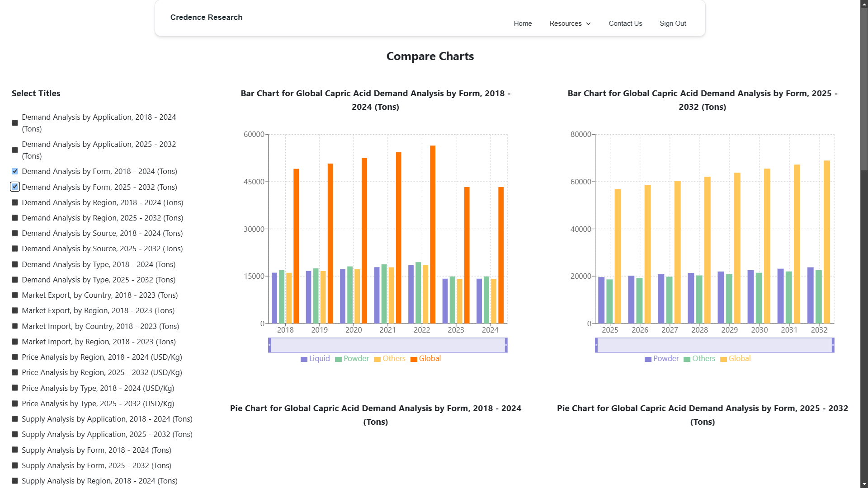Click right handle of 2025-2032 range slider
The width and height of the screenshot is (868, 488).
pos(833,345)
